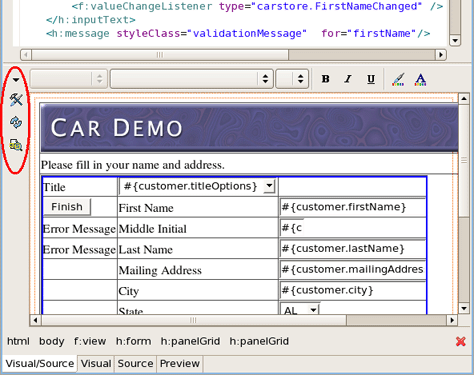
Task: Open the AL state dropdown
Action: 300,309
